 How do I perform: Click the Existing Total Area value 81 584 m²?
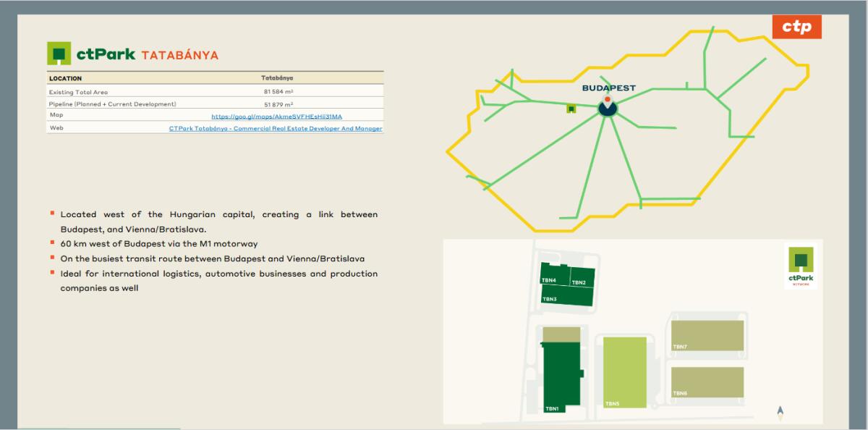click(278, 92)
